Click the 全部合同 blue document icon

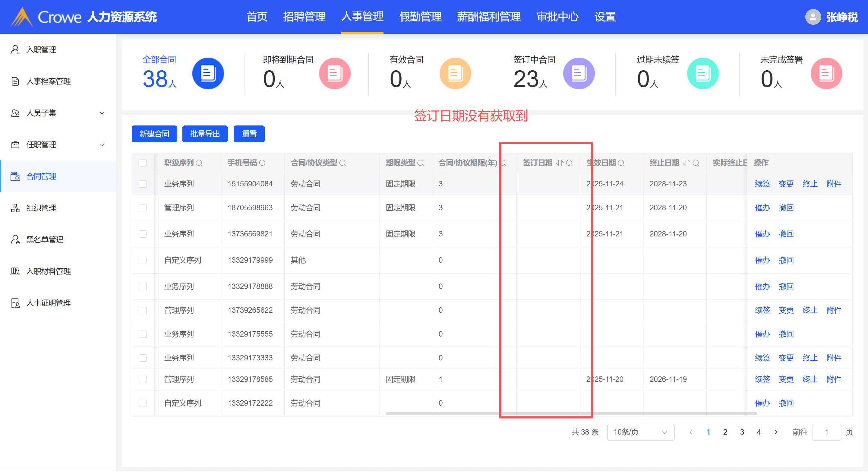pyautogui.click(x=208, y=74)
